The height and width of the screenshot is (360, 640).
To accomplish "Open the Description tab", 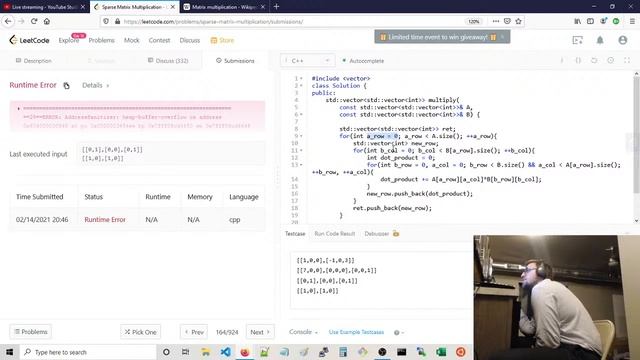I will click(33, 61).
